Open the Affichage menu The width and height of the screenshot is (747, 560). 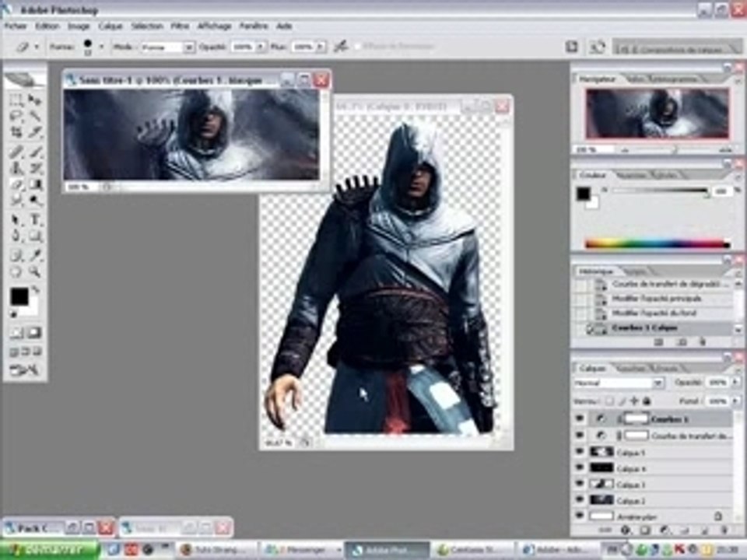tap(215, 26)
